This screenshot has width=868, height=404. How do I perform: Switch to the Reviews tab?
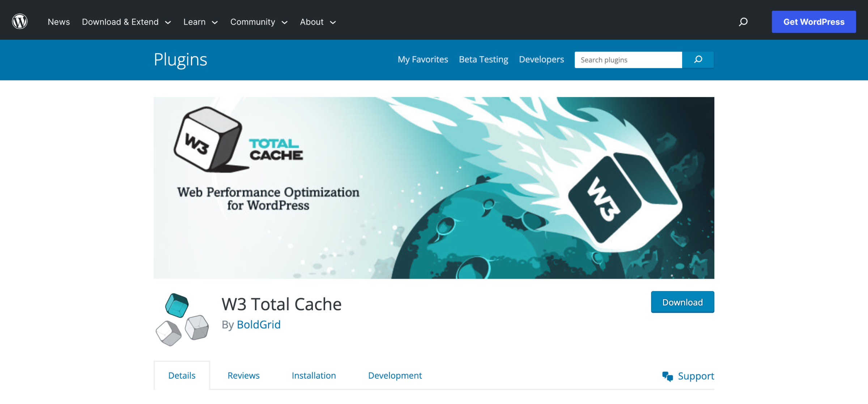(x=243, y=376)
